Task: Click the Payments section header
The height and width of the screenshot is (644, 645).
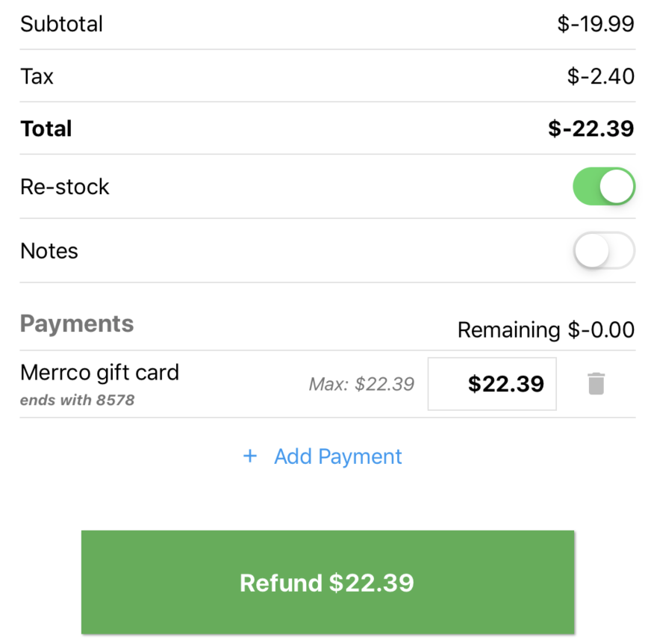Action: tap(77, 323)
